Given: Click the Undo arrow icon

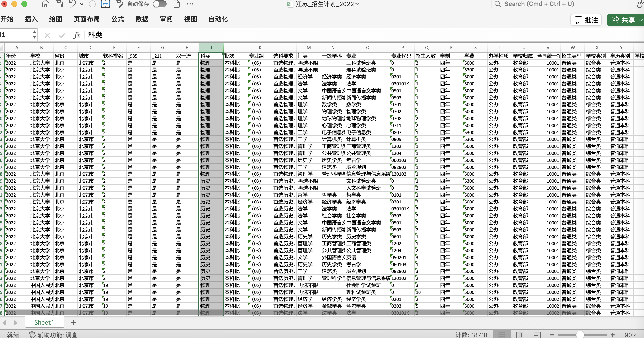Looking at the screenshot, I should (x=72, y=4).
